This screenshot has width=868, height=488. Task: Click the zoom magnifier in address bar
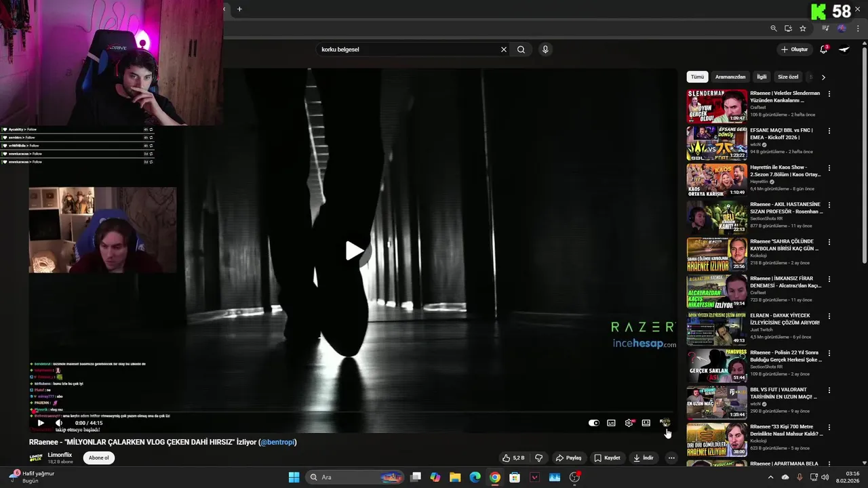pyautogui.click(x=774, y=28)
